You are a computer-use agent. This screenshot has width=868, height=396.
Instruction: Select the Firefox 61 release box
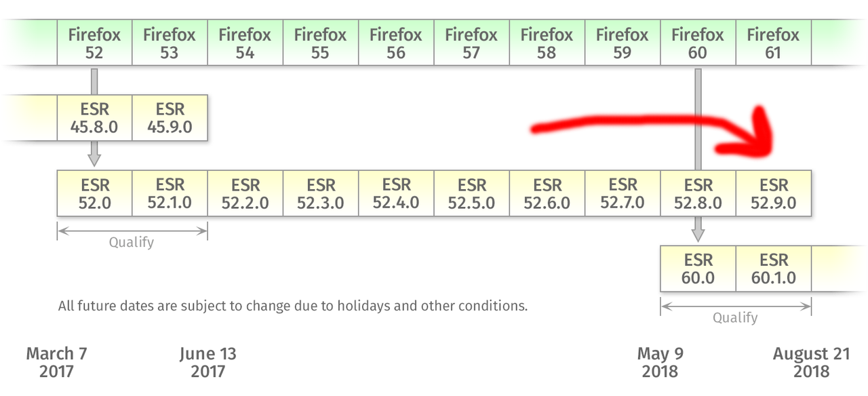[x=773, y=43]
